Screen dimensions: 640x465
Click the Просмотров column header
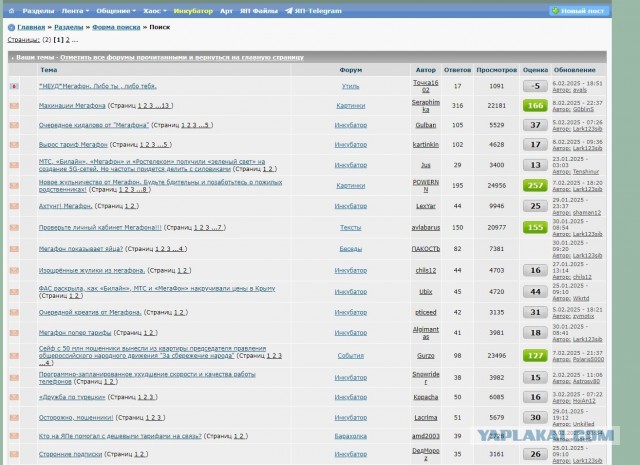pyautogui.click(x=496, y=70)
